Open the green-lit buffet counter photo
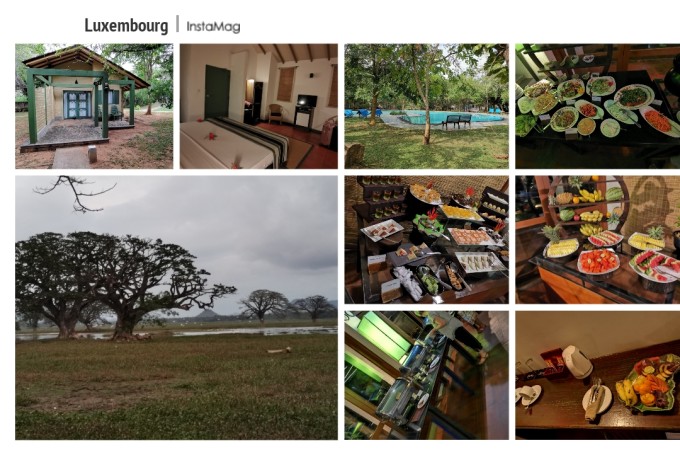Image resolution: width=680 pixels, height=455 pixels. [427, 375]
